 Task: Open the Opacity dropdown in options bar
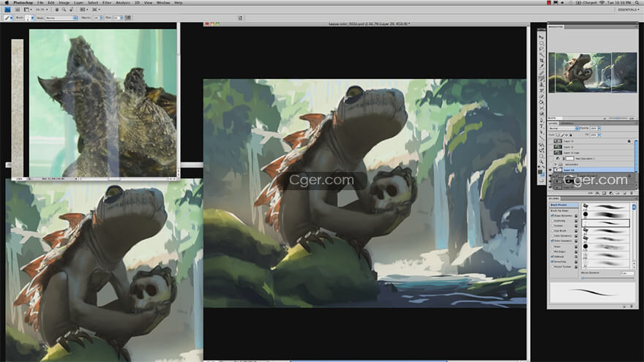102,18
